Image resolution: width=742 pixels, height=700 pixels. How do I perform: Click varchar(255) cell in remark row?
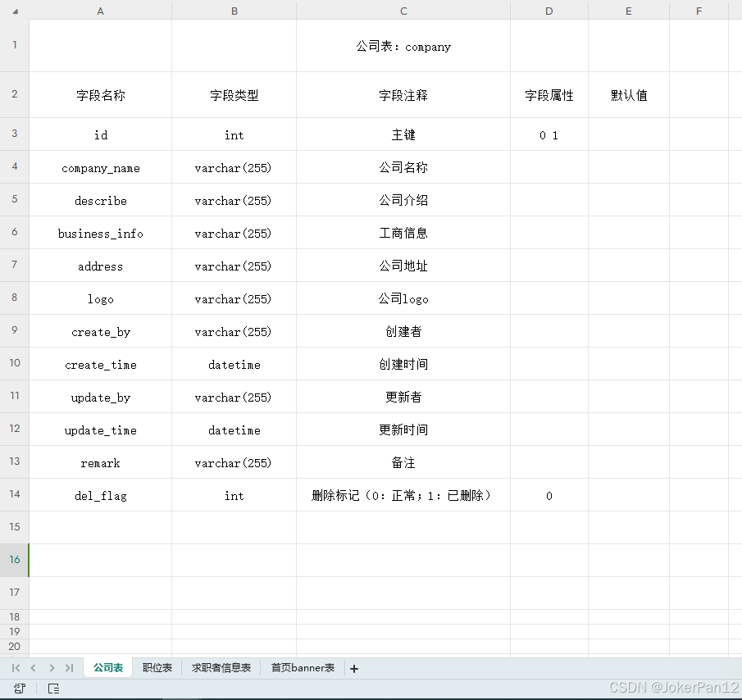[x=234, y=462]
